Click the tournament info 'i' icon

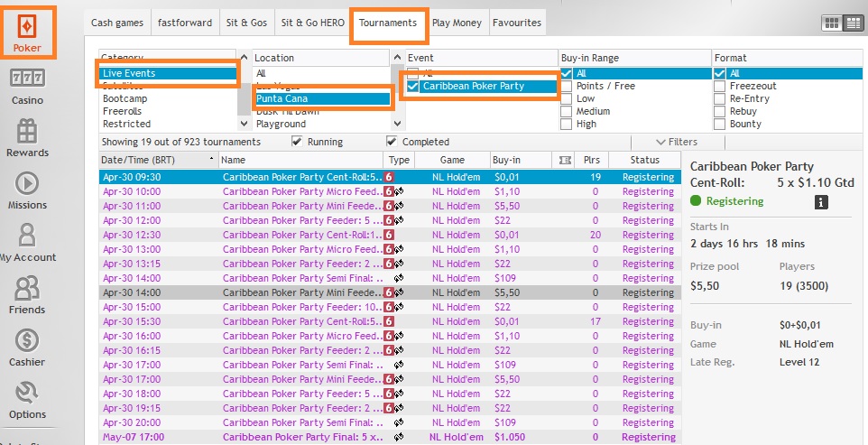[x=821, y=202]
